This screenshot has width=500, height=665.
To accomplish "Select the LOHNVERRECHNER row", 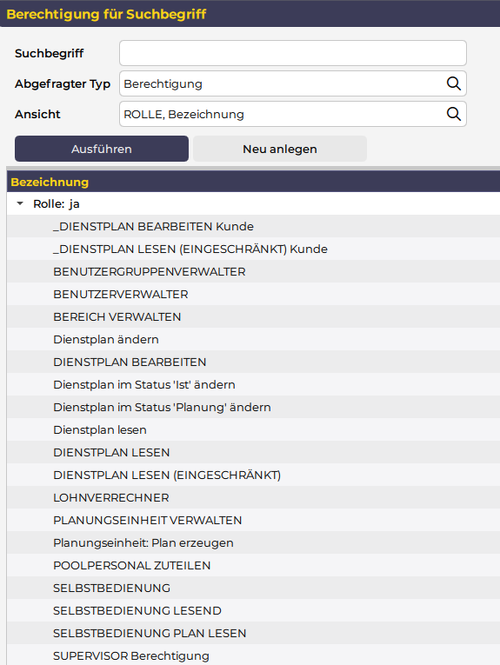I will pos(253,497).
